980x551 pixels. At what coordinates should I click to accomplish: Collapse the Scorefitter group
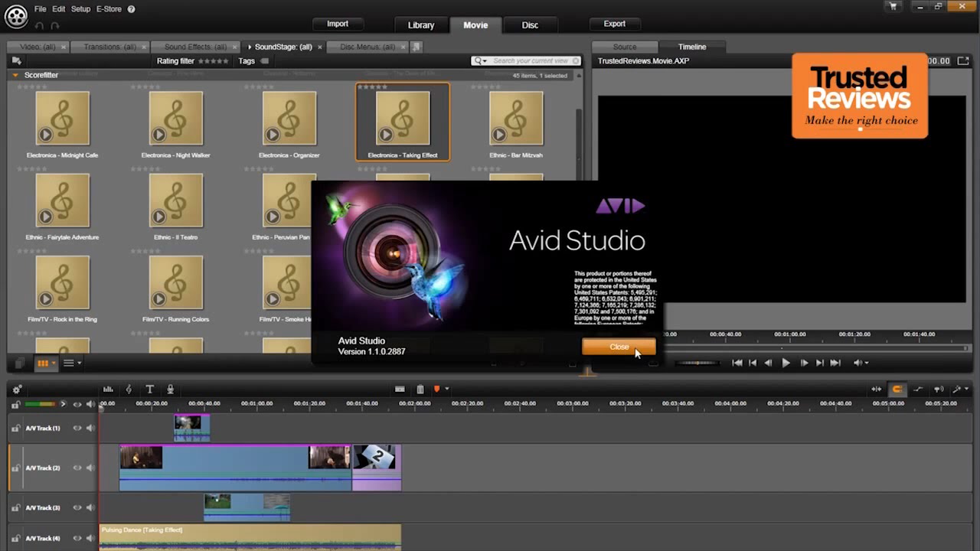click(15, 75)
